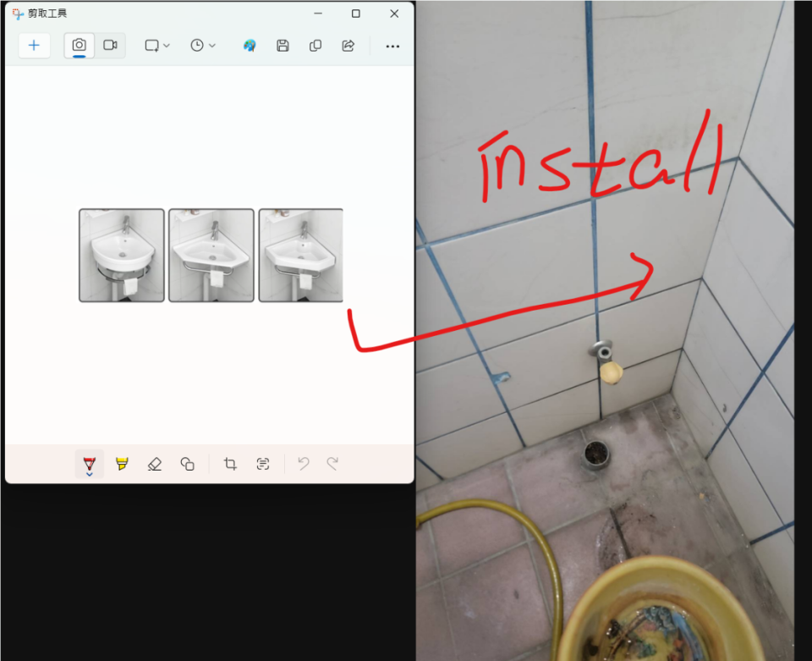Open the three-dot more options menu
Viewport: 812px width, 661px height.
[x=392, y=47]
